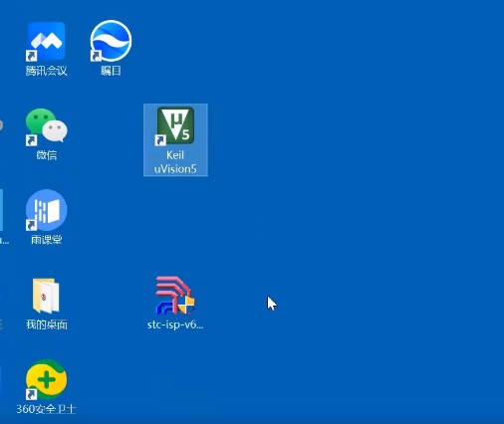The height and width of the screenshot is (424, 504).
Task: Select the WeChat (微信) desktop icon
Action: pos(47,126)
